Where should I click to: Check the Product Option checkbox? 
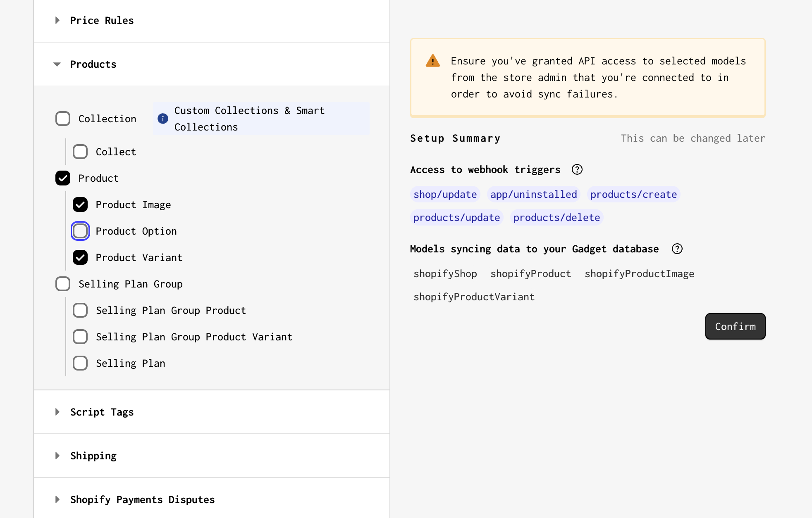click(80, 231)
